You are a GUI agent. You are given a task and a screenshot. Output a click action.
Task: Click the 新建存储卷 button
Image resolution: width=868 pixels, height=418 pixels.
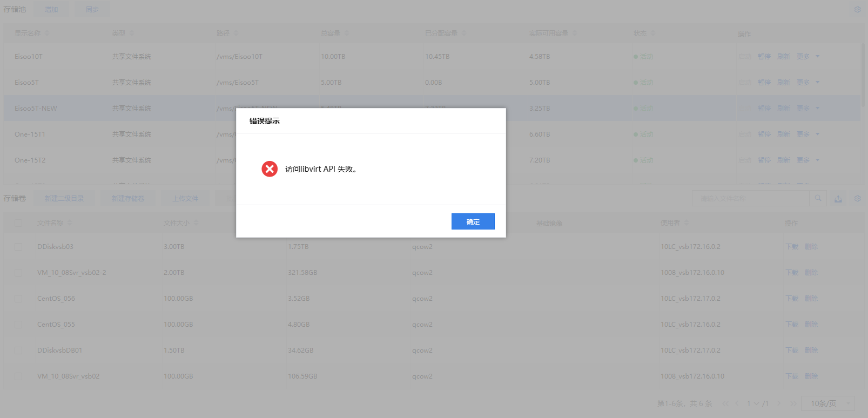tap(128, 199)
